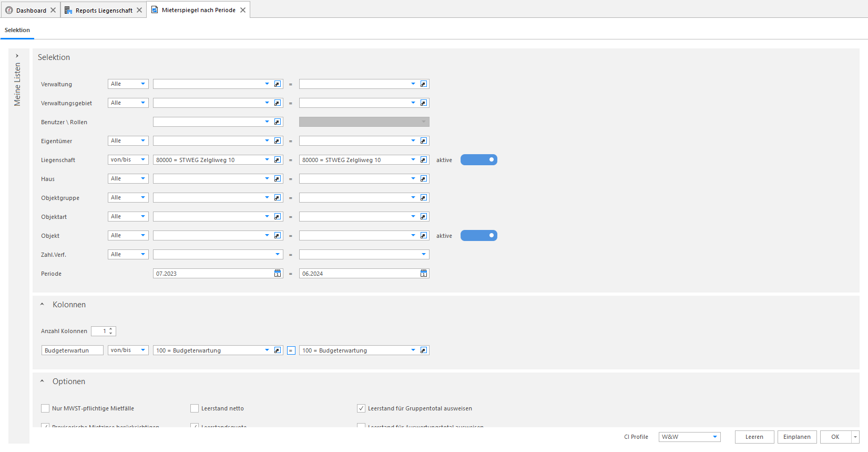Image resolution: width=868 pixels, height=452 pixels.
Task: Open calendar icon for Periode start 07.2023
Action: point(278,274)
